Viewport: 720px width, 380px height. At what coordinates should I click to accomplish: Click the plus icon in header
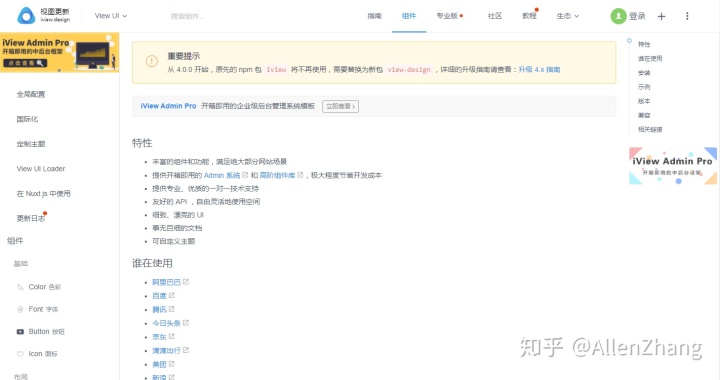661,17
